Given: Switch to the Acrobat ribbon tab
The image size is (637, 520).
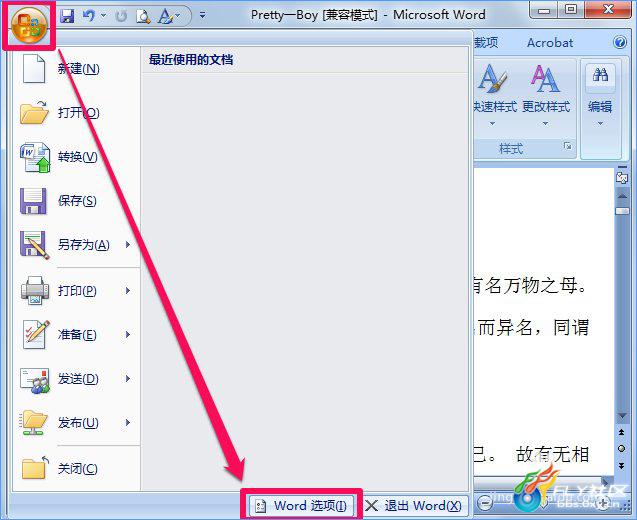Looking at the screenshot, I should click(x=550, y=42).
